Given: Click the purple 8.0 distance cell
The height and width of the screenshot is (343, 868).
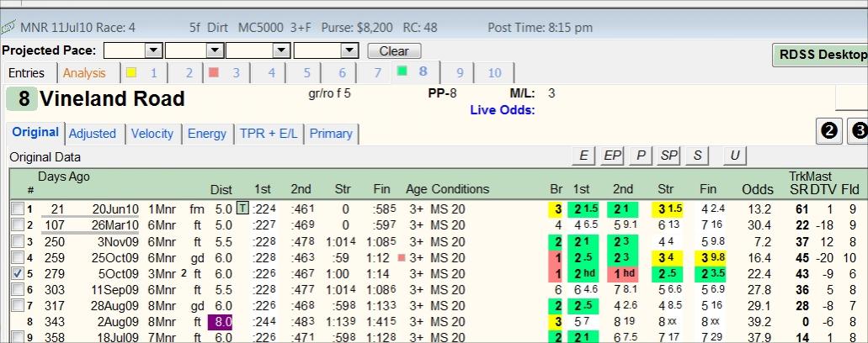Looking at the screenshot, I should click(x=221, y=321).
